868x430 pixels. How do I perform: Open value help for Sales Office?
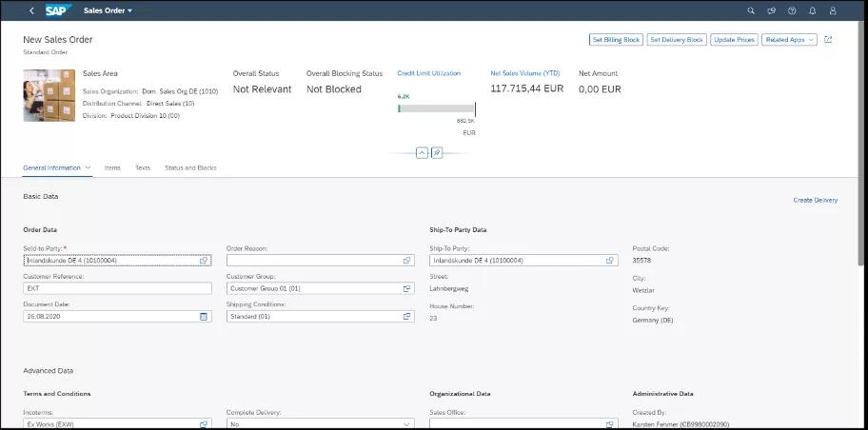click(x=610, y=424)
